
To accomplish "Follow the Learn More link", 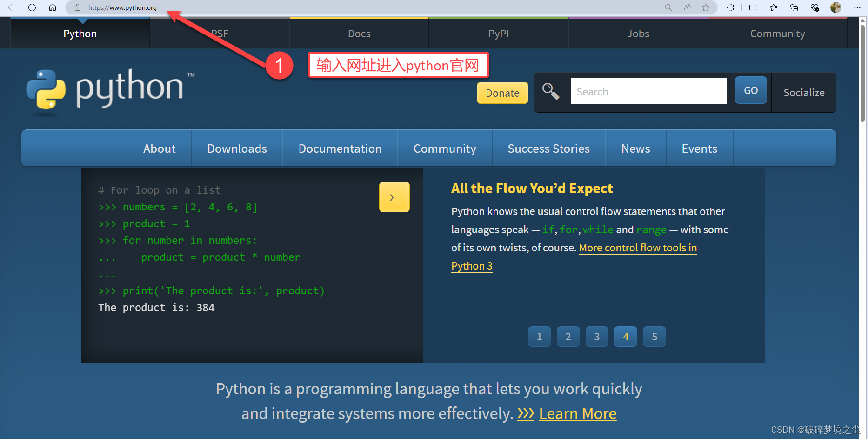I will point(578,413).
